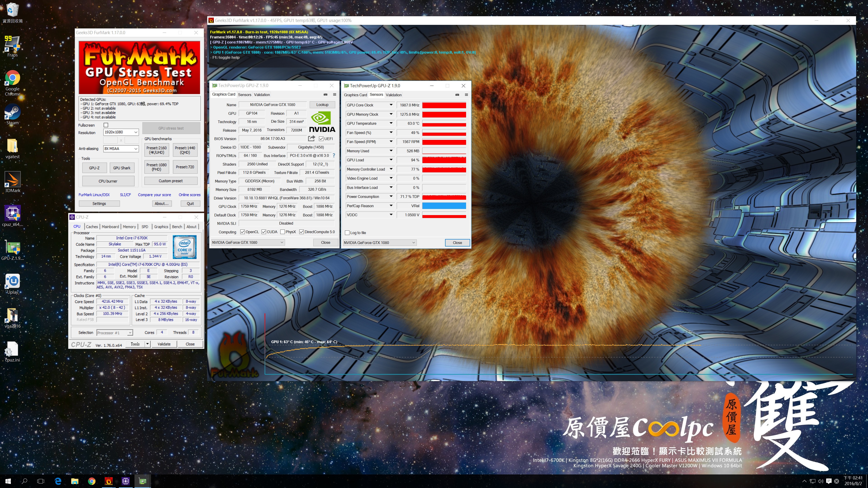
Task: Open the Fraps desktop shortcut
Action: click(12, 46)
